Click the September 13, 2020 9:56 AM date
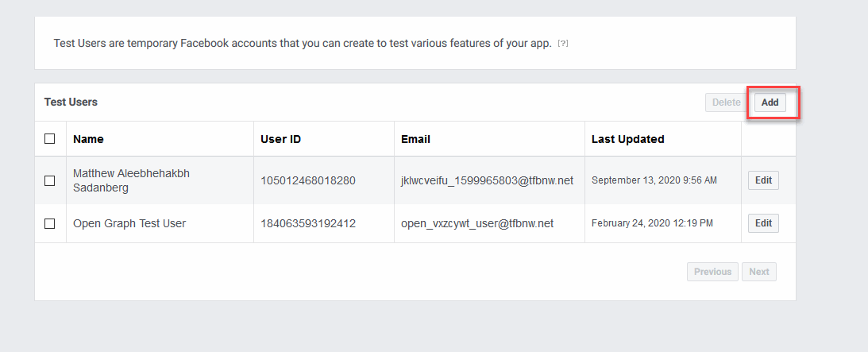Screen dimensions: 868x352 click(654, 180)
